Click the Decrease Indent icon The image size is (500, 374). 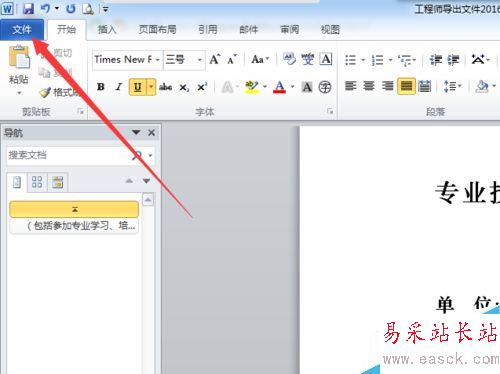(x=436, y=60)
